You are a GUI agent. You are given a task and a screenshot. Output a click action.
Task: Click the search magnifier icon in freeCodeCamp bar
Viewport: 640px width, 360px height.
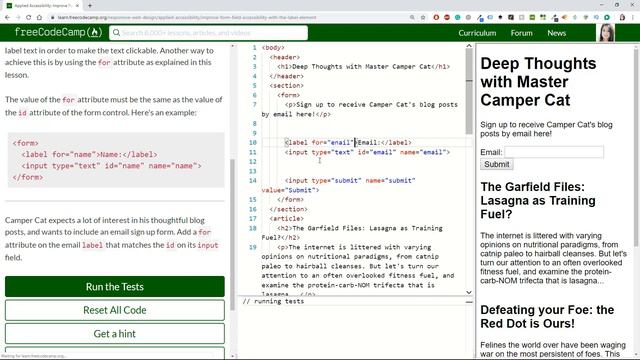point(116,33)
